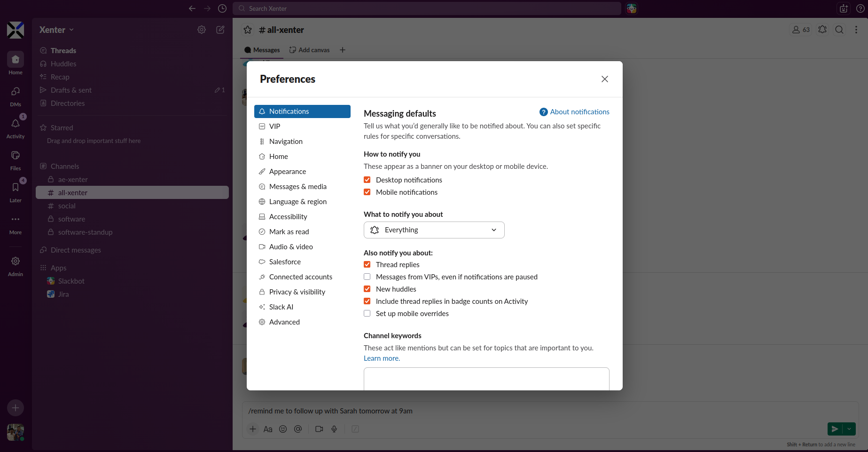868x452 pixels.
Task: Expand send options arrow beside send button
Action: (849, 429)
